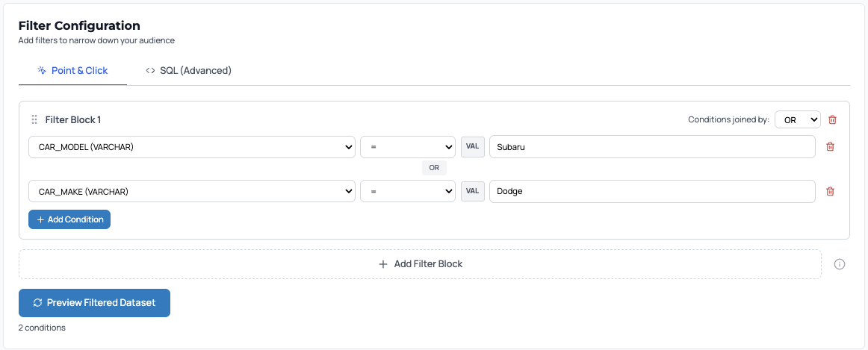Image resolution: width=868 pixels, height=350 pixels.
Task: Delete Filter Block 1 with trash icon
Action: 833,119
